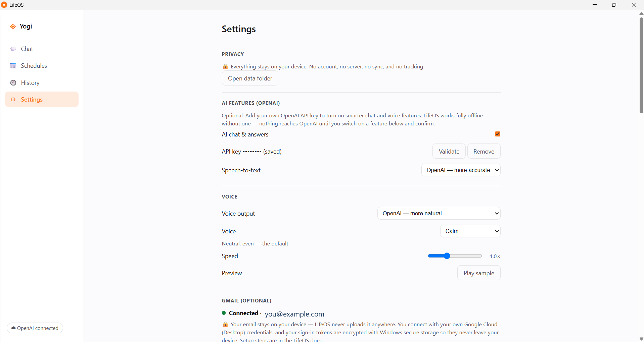Play the voice sample
The image size is (644, 342).
coord(479,273)
